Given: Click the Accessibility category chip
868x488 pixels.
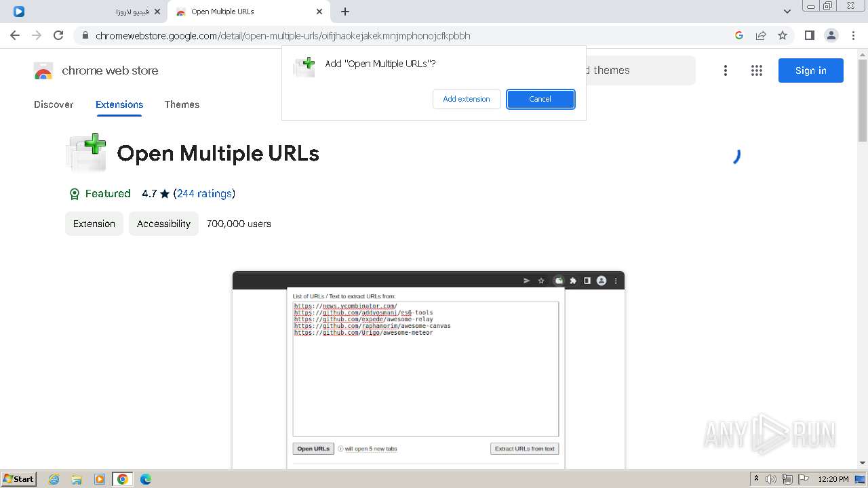Looking at the screenshot, I should coord(163,224).
